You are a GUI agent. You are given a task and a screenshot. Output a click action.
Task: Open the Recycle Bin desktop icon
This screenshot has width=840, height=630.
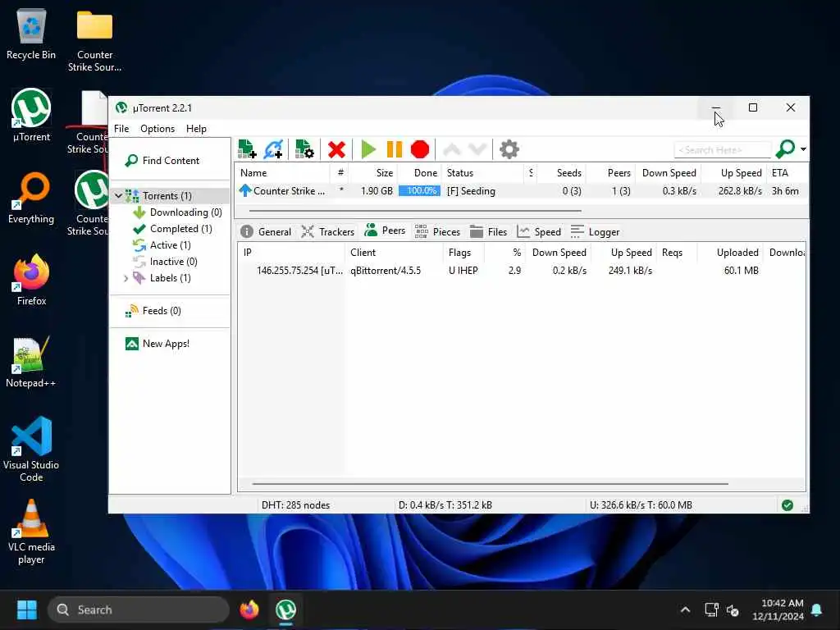point(31,34)
